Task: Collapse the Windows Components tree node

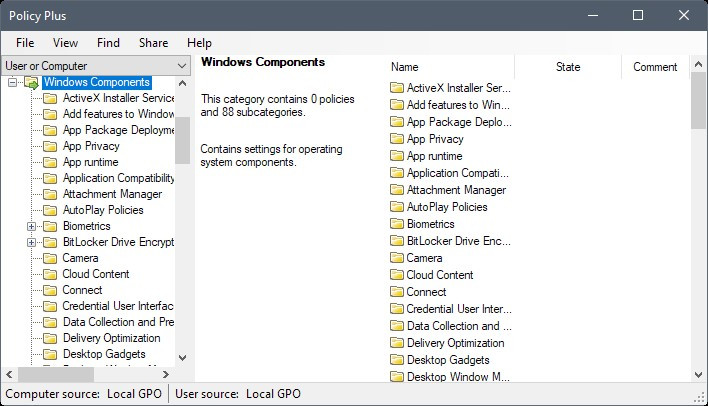Action: pos(13,83)
